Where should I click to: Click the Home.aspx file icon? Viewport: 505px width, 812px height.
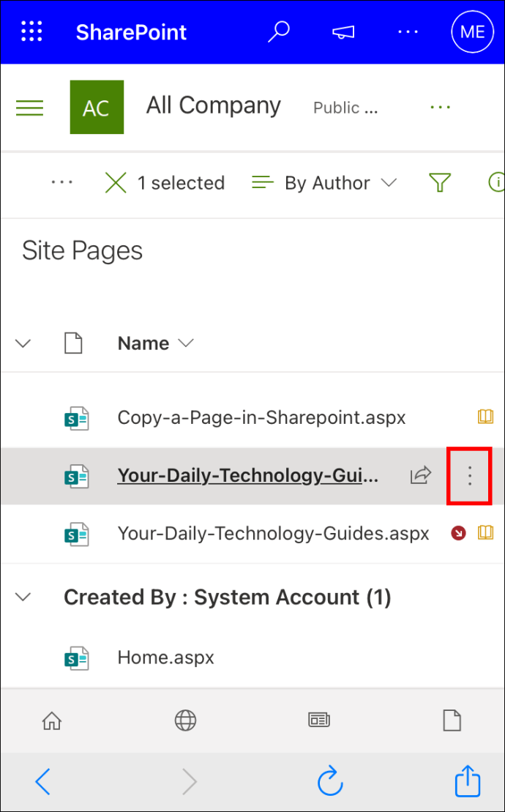click(x=75, y=659)
